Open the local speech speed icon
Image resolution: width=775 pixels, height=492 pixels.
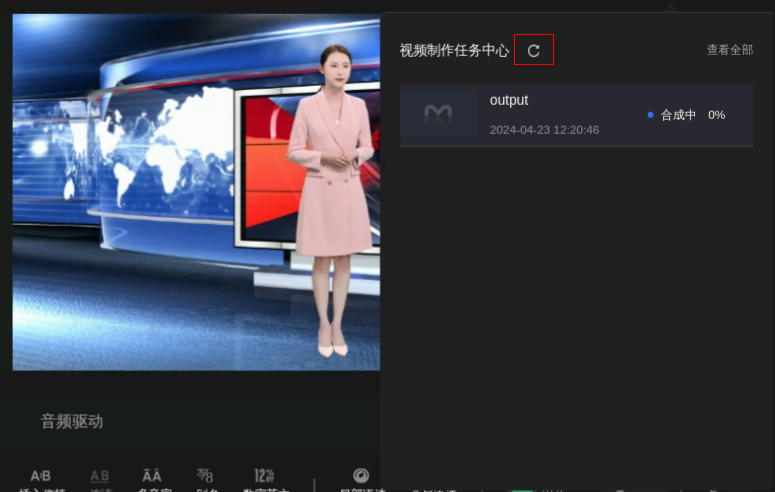click(361, 477)
